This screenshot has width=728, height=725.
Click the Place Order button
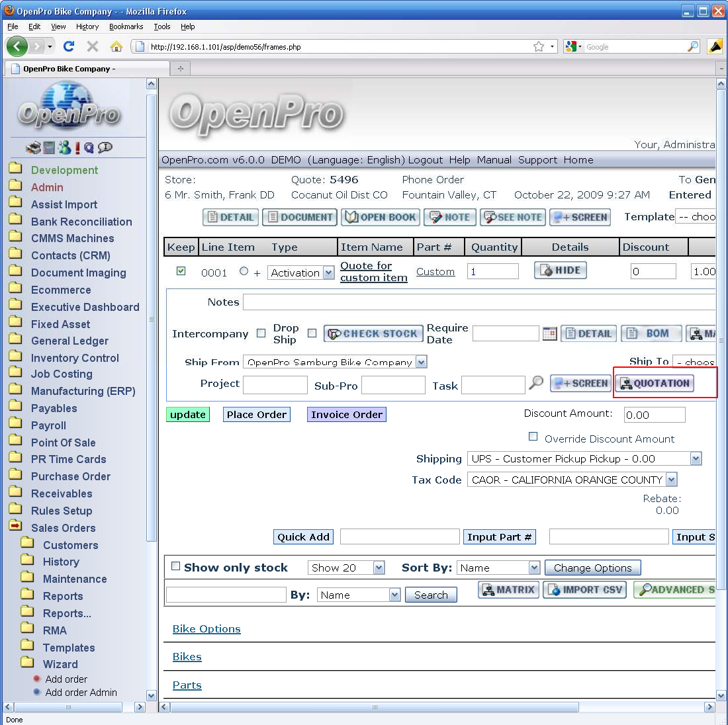point(257,415)
